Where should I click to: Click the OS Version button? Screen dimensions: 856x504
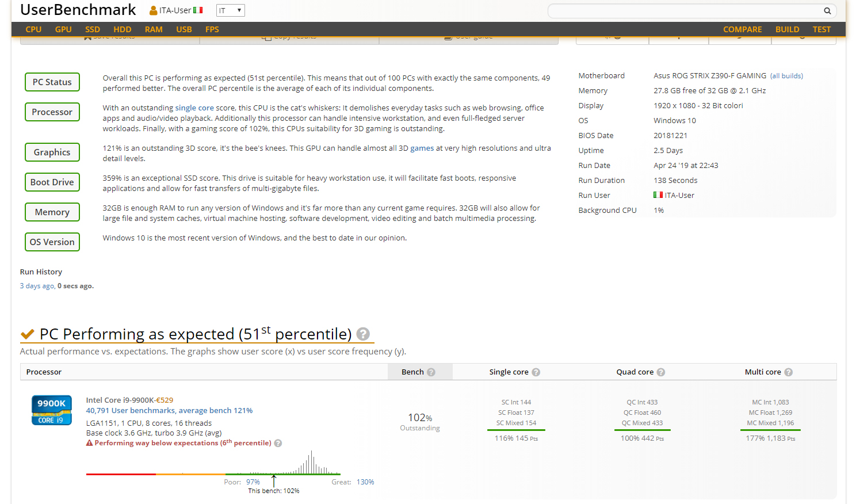click(x=52, y=242)
